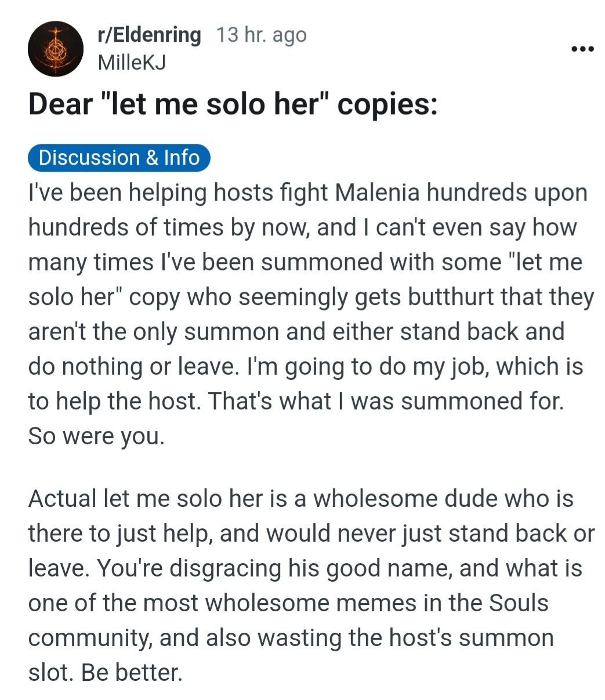This screenshot has width=605, height=700.
Task: Open the three-dot post options menu
Action: pos(582,50)
